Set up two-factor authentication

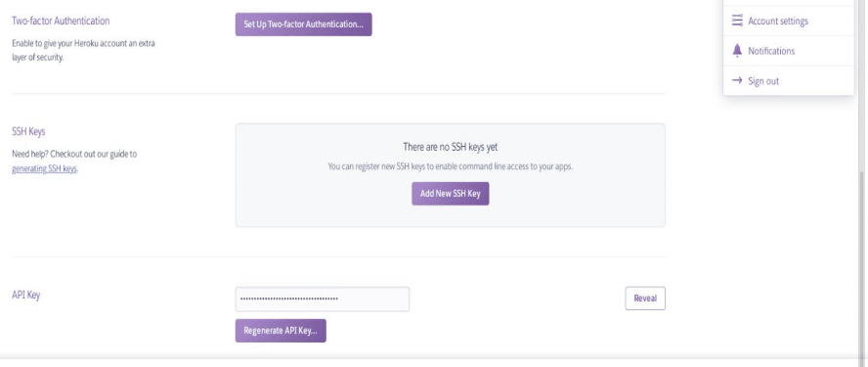pos(303,24)
